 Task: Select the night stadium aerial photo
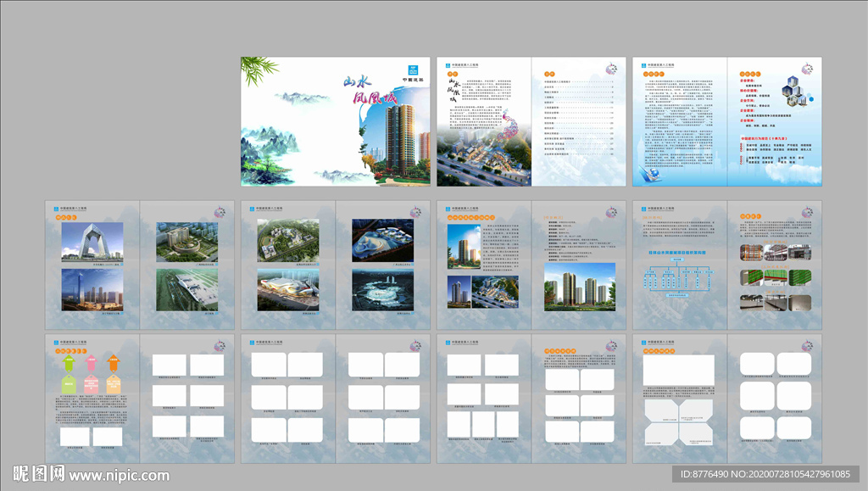381,289
